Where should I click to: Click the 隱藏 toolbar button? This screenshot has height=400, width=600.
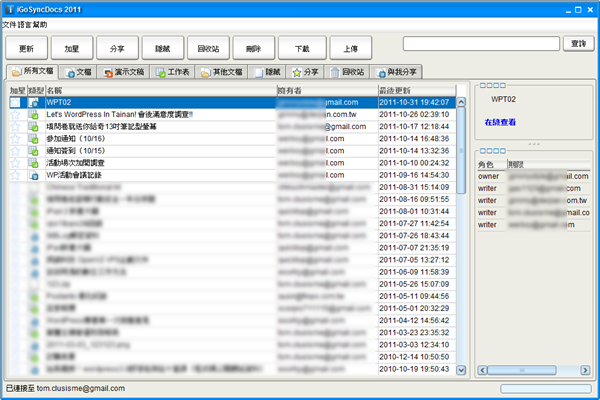coord(163,48)
